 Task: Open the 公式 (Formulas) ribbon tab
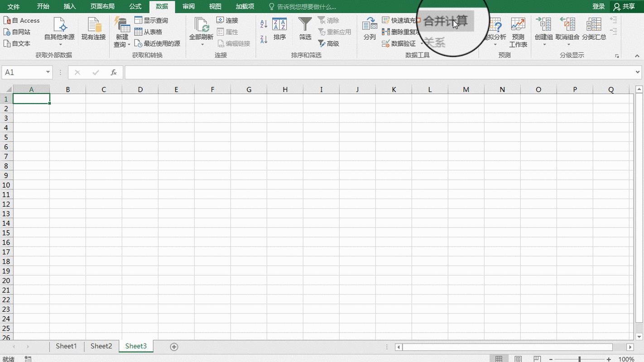(x=135, y=6)
